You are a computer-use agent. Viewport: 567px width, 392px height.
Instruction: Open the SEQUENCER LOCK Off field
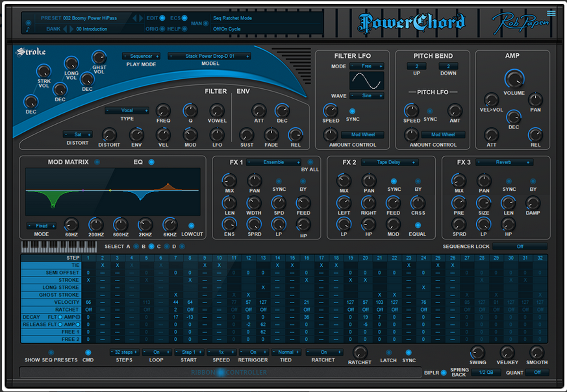coord(520,246)
